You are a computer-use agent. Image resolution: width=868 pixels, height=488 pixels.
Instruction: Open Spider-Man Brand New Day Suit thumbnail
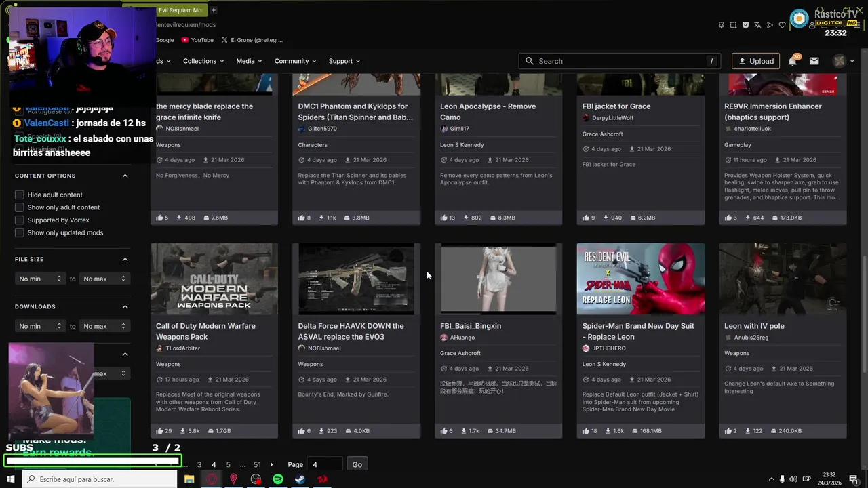pyautogui.click(x=641, y=279)
